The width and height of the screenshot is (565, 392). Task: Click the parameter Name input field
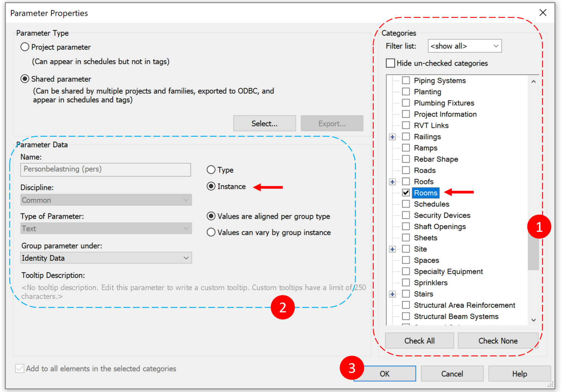coord(106,169)
